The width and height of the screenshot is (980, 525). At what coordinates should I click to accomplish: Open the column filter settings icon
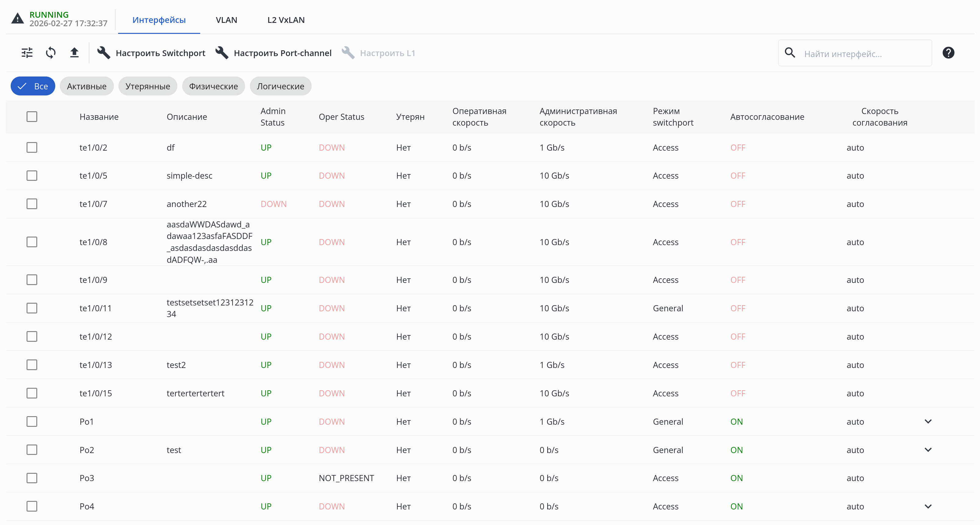(x=27, y=53)
